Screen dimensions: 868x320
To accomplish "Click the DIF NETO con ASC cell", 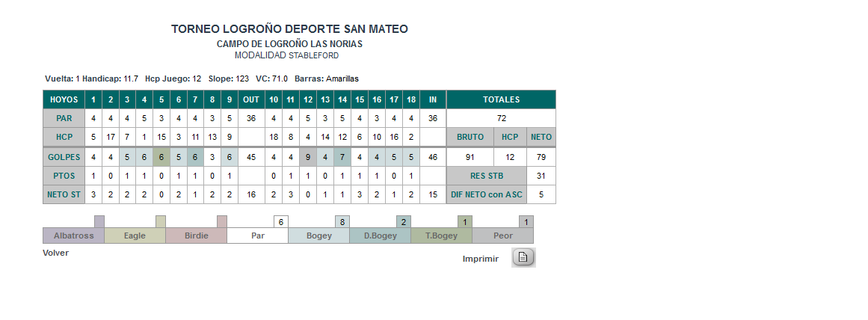I will pos(487,194).
